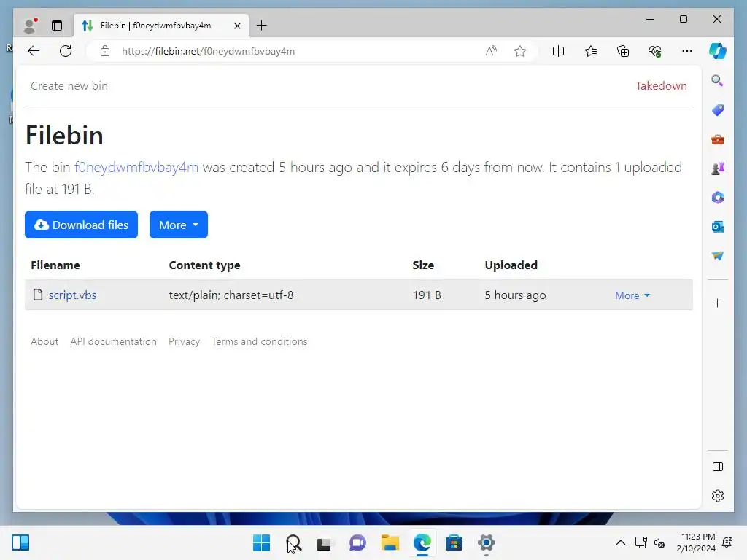Open sidebar Drop paper plane icon

click(x=718, y=256)
